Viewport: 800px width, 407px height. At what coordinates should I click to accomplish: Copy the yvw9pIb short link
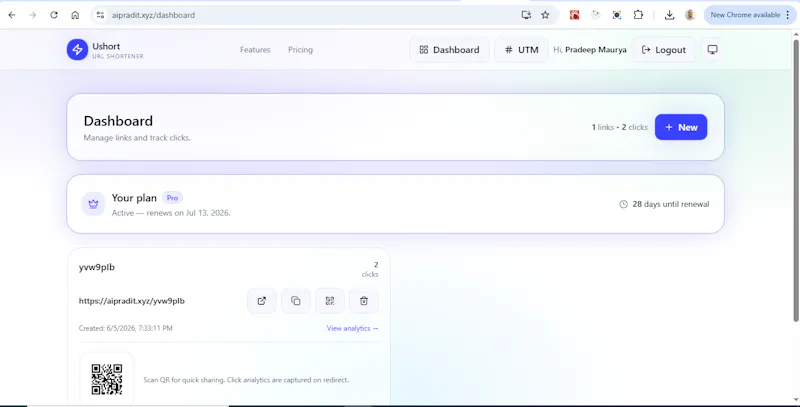click(x=296, y=301)
